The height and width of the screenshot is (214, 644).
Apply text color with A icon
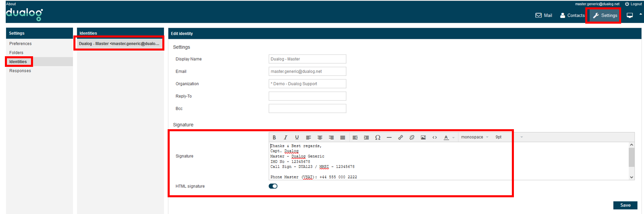pos(446,137)
